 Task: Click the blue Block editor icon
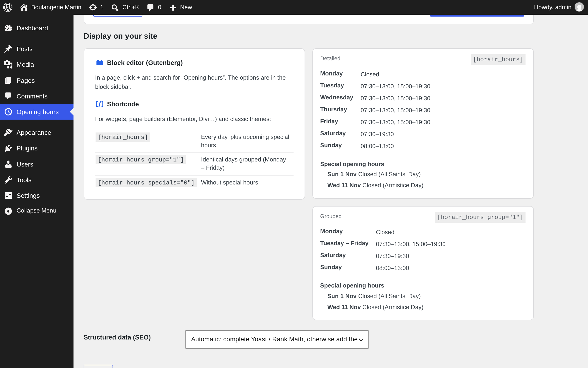100,63
